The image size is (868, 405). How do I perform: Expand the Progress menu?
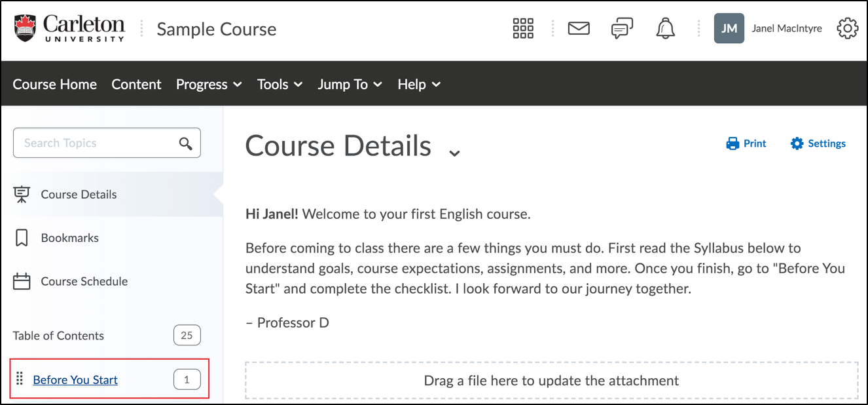[x=209, y=85]
